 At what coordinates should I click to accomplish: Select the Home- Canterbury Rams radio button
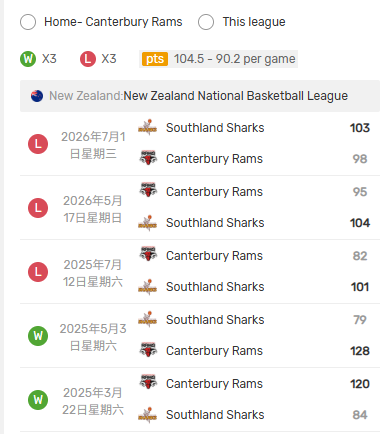click(x=28, y=22)
